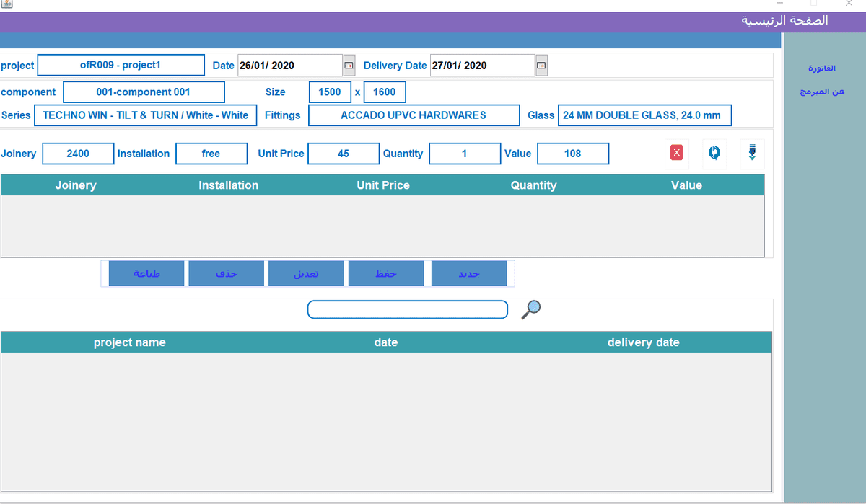Click the delivery date column header
The height and width of the screenshot is (504, 866).
click(x=644, y=342)
